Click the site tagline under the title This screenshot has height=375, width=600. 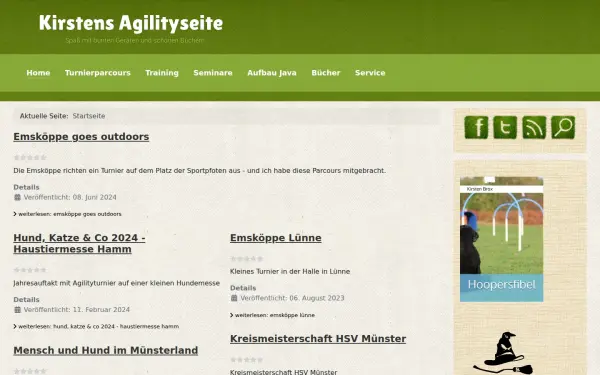(135, 40)
